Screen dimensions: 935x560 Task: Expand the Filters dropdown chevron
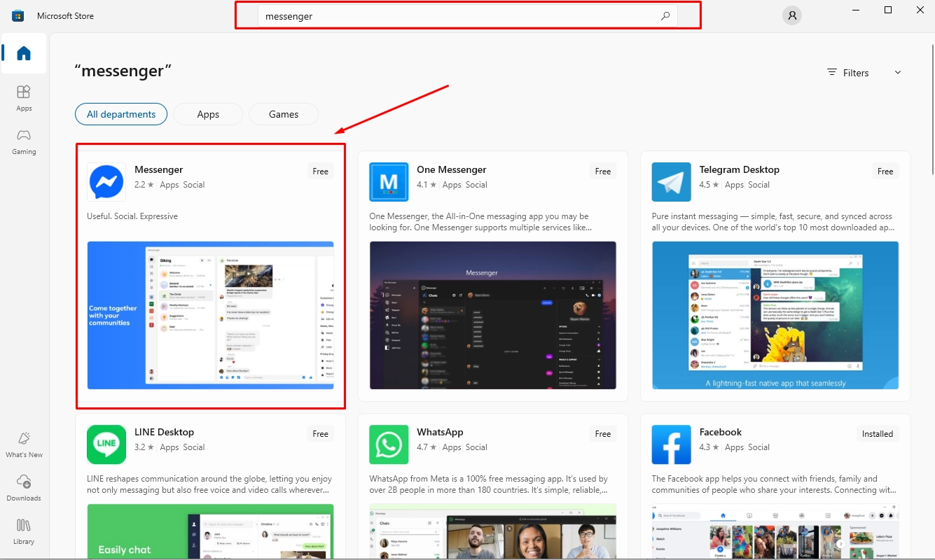tap(898, 73)
